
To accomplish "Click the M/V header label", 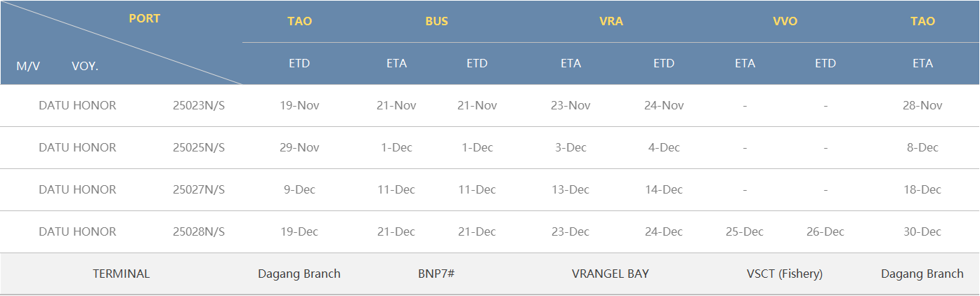I will coord(28,66).
